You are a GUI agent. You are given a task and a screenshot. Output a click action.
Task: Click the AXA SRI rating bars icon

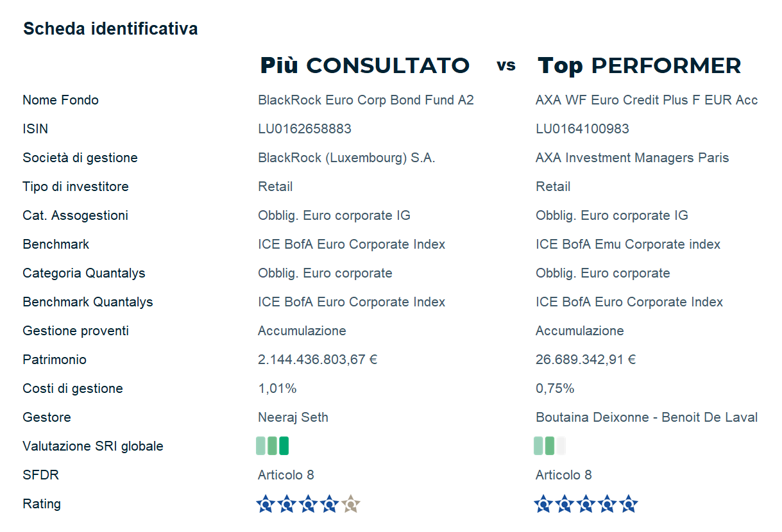[550, 445]
